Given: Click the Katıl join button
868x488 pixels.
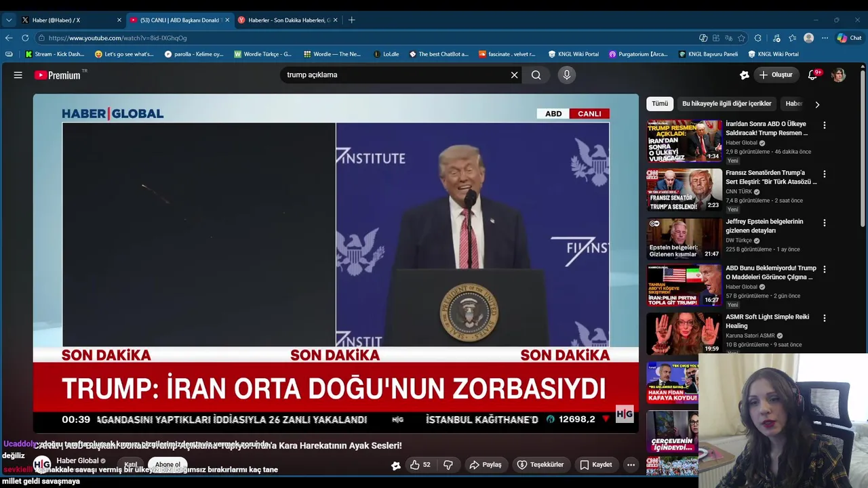Looking at the screenshot, I should [x=131, y=465].
